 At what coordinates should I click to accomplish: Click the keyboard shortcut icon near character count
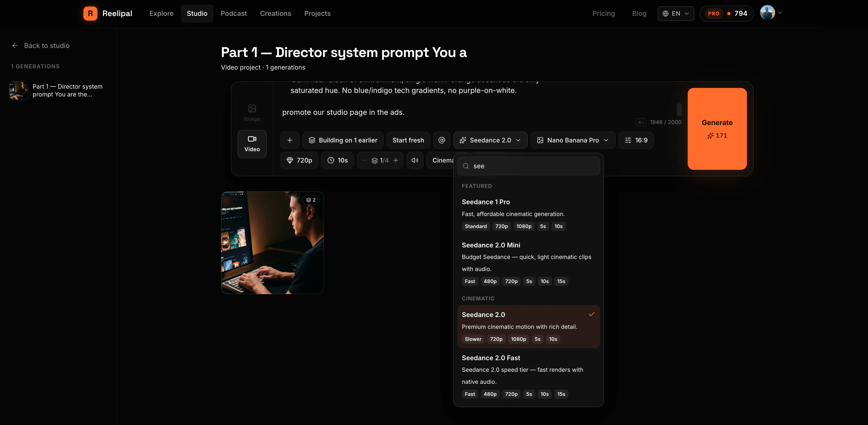pos(640,122)
